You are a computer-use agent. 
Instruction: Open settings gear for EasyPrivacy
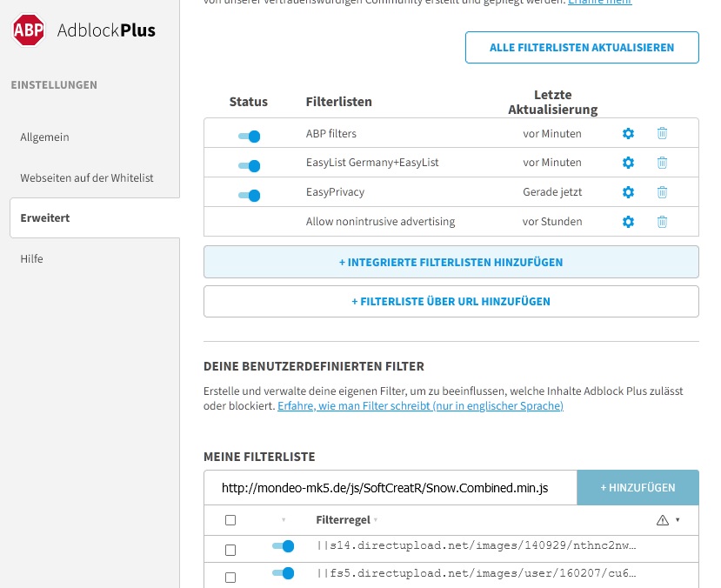628,192
